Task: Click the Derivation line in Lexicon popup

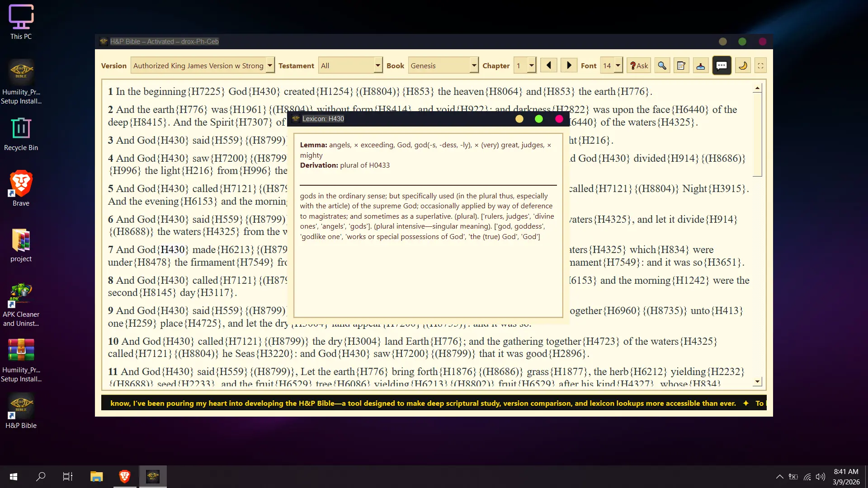Action: (x=345, y=165)
